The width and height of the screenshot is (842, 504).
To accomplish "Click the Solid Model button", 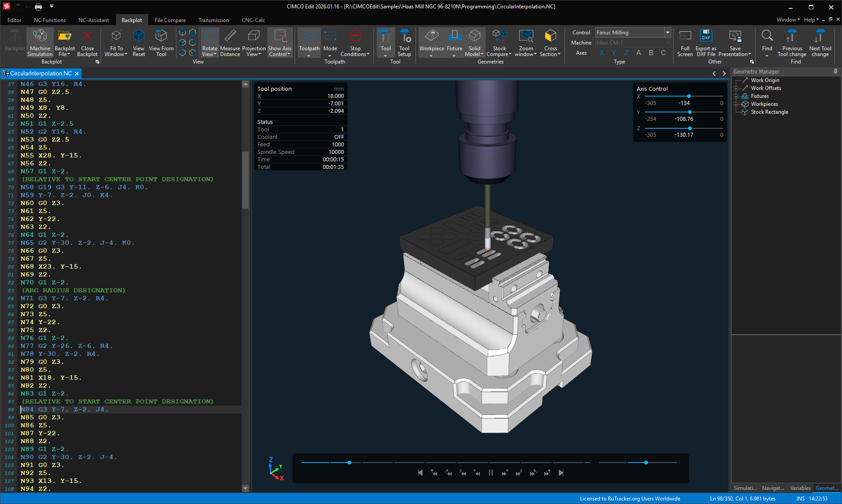I will click(474, 43).
